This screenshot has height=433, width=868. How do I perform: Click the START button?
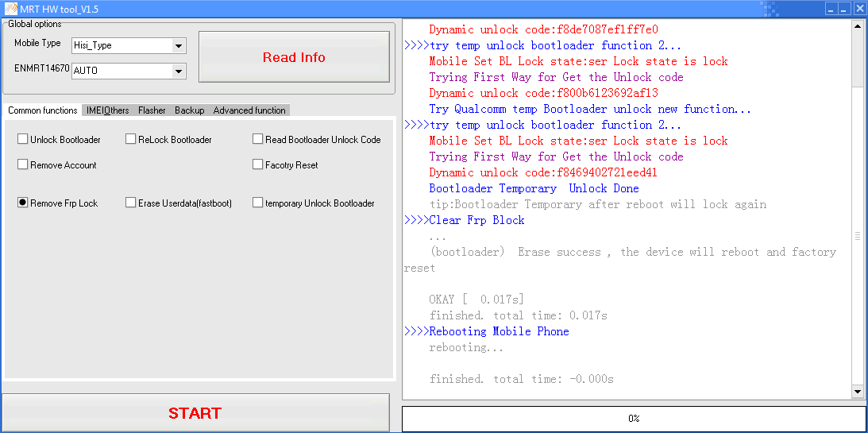tap(195, 413)
